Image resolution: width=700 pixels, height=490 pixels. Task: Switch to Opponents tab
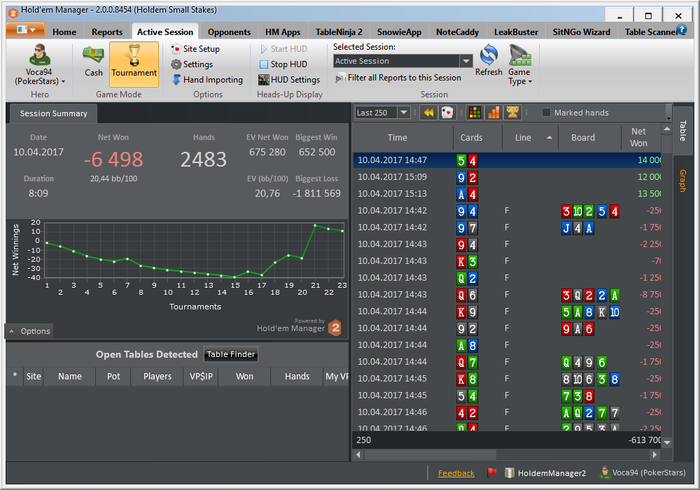(229, 32)
